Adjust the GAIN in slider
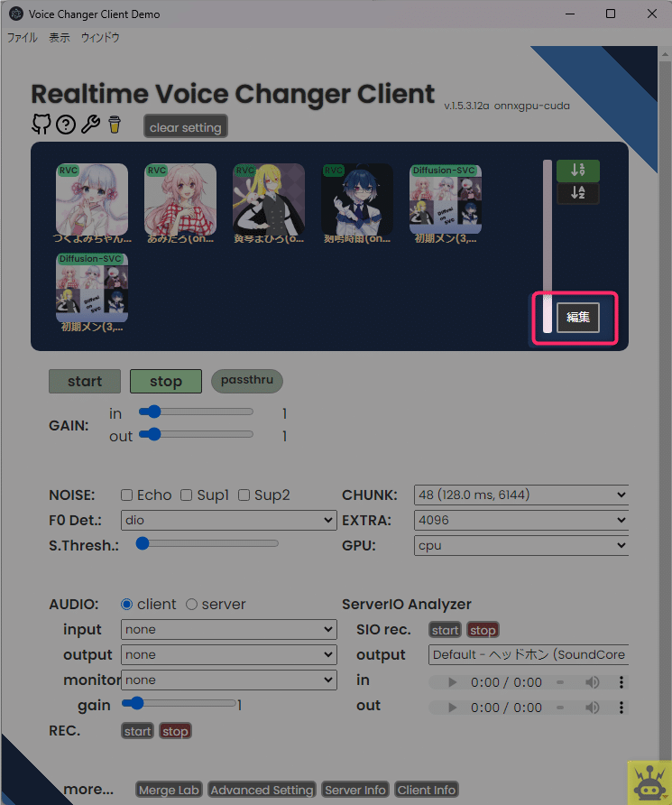This screenshot has height=805, width=672. pyautogui.click(x=196, y=412)
